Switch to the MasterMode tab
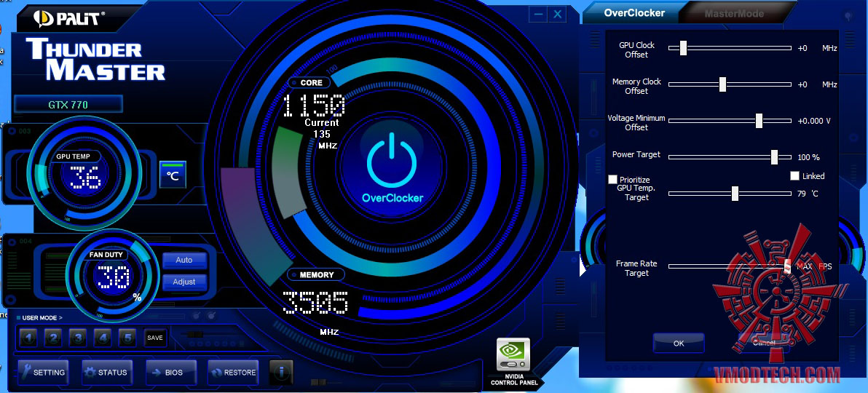 click(734, 14)
